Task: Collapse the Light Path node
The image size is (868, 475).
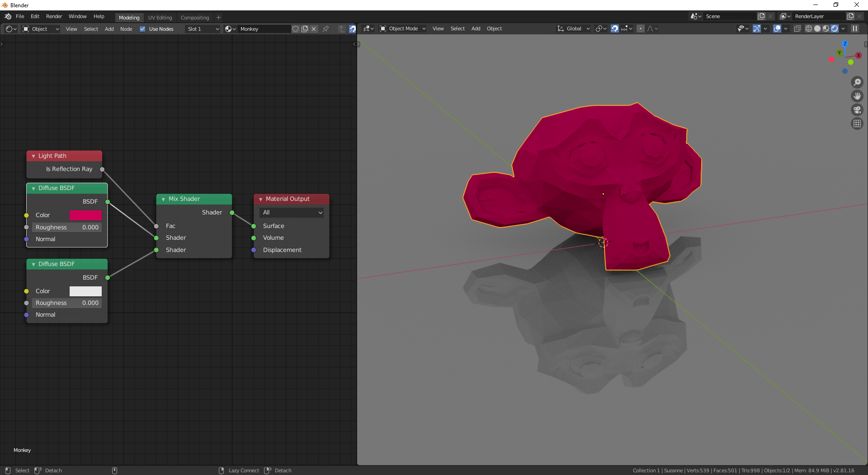Action: coord(33,156)
